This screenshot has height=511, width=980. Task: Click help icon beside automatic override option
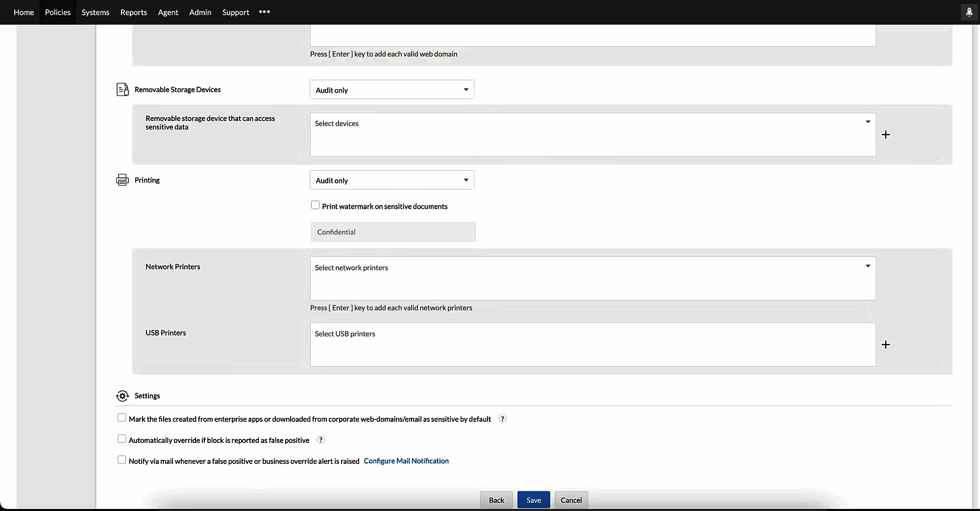pyautogui.click(x=320, y=440)
